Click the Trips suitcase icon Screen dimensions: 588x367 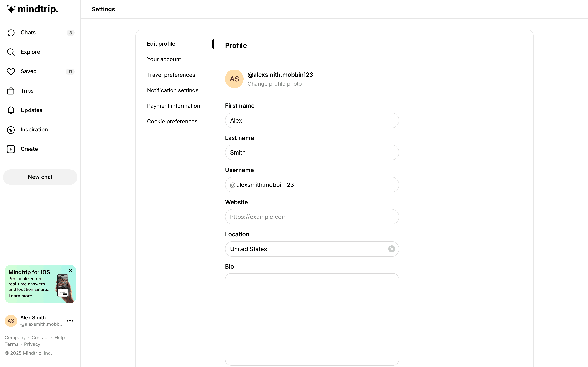tap(11, 91)
